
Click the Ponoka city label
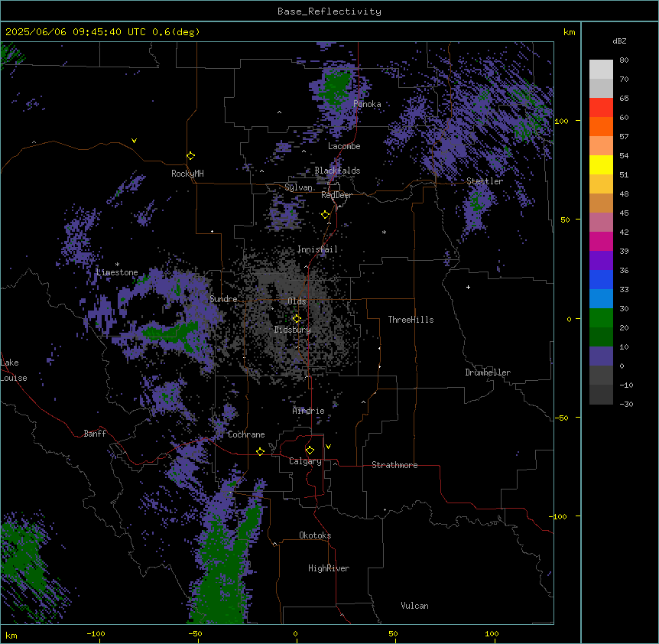pos(367,104)
